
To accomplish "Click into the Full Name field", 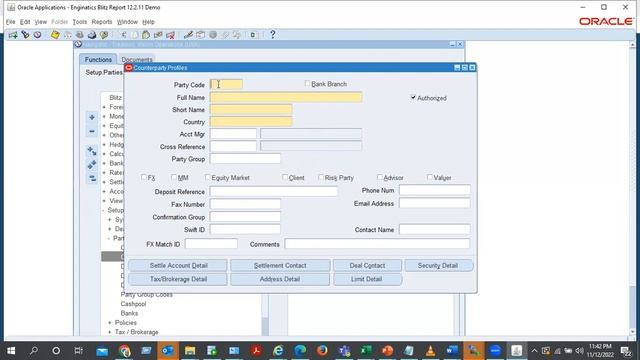I will pyautogui.click(x=286, y=97).
